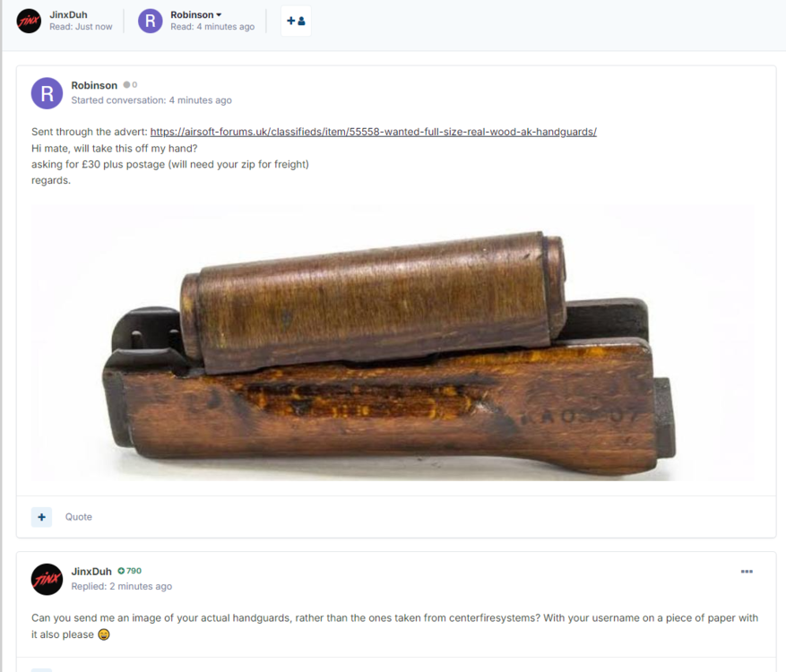Click Robinson's avatar beside first message
The image size is (786, 672).
click(48, 93)
